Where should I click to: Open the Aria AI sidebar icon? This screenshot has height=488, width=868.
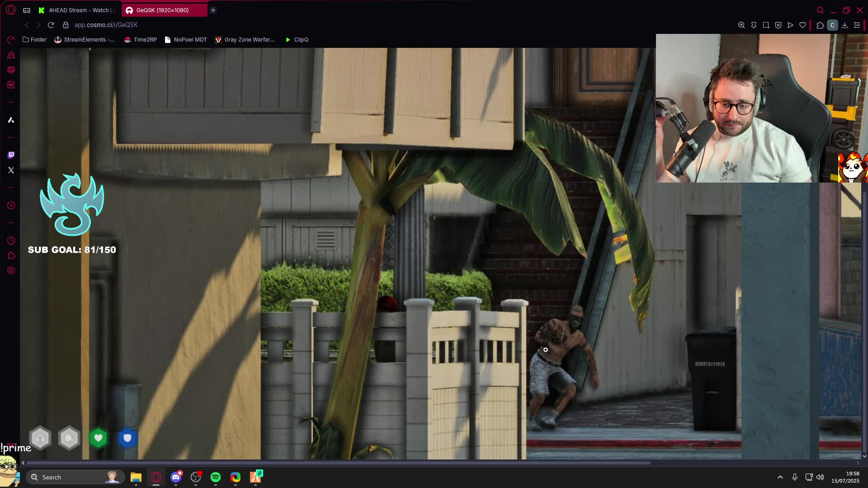[11, 120]
